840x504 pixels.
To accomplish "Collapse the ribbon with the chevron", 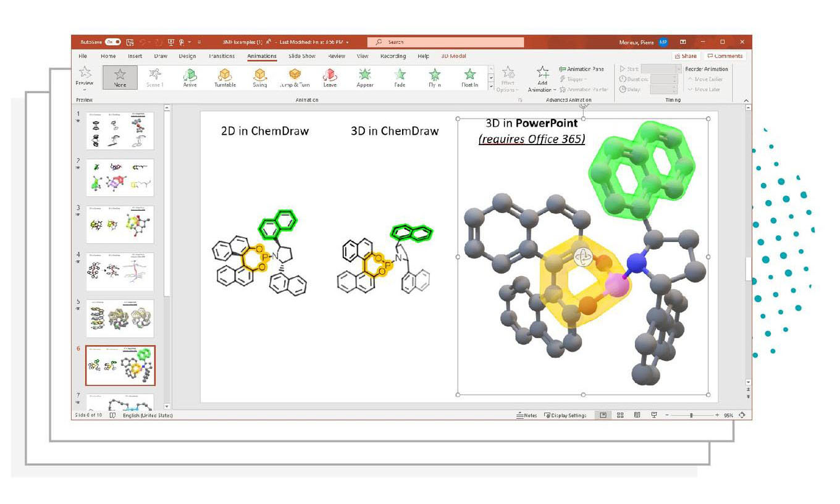I will point(745,100).
